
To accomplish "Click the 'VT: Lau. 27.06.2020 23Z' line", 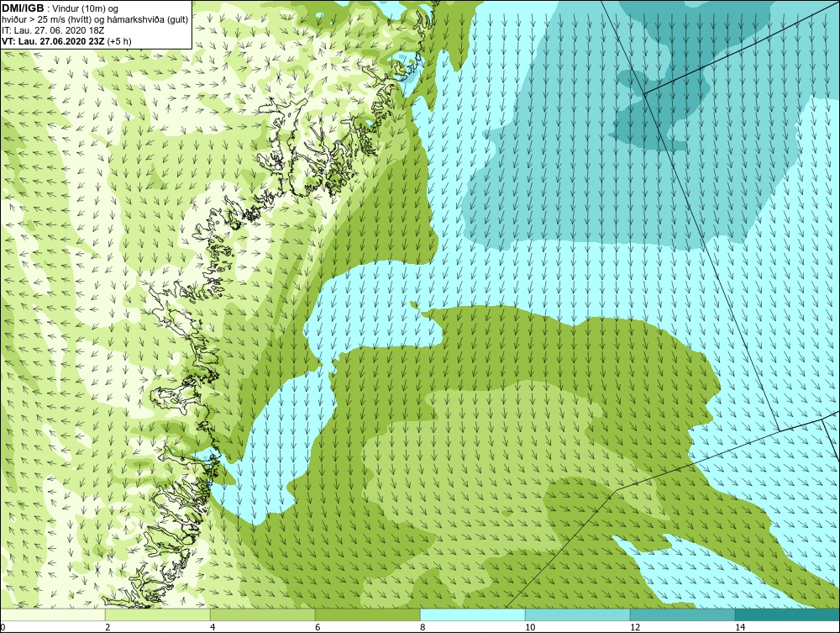I will click(x=66, y=40).
